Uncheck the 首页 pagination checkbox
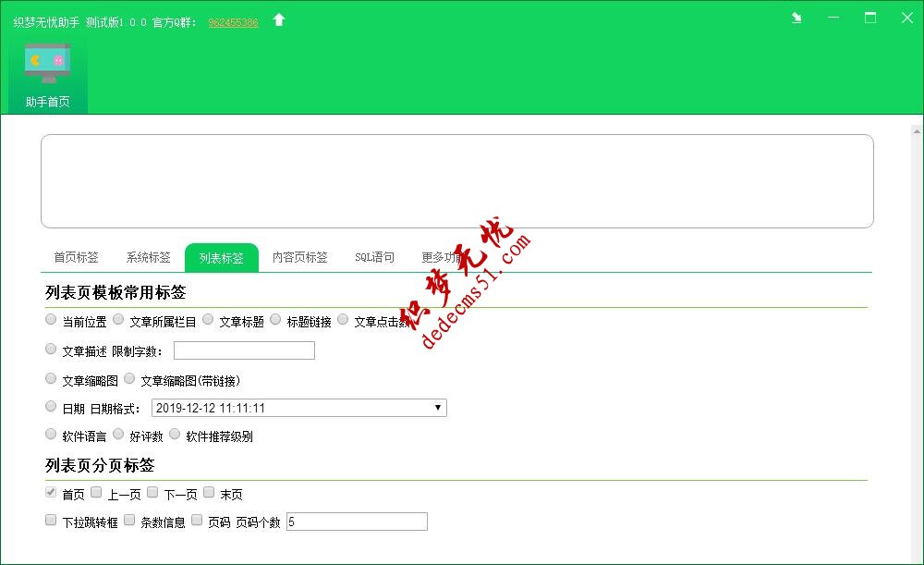 click(51, 492)
